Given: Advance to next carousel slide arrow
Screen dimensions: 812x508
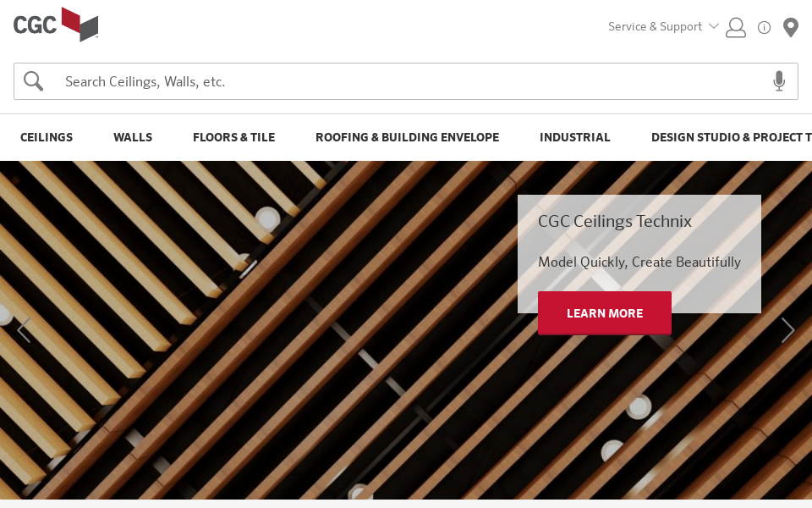Looking at the screenshot, I should click(787, 330).
